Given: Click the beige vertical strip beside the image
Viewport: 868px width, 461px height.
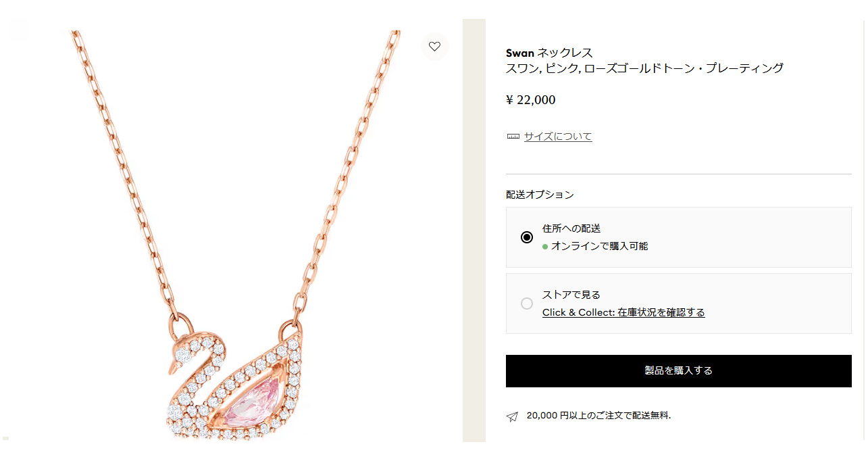Looking at the screenshot, I should click(x=473, y=230).
